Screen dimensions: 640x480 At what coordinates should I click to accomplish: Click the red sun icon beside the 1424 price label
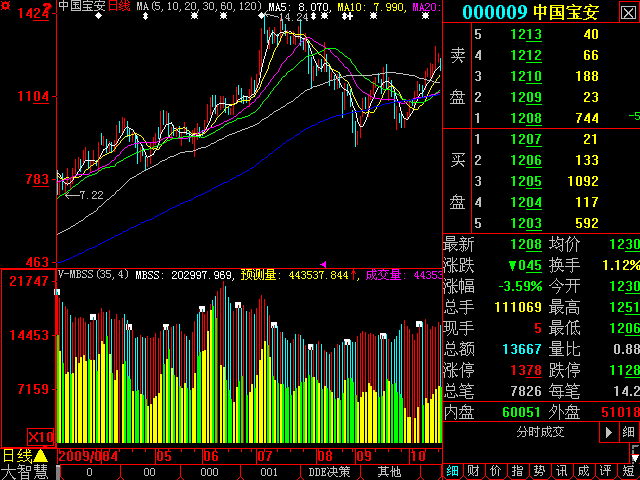coord(5,6)
